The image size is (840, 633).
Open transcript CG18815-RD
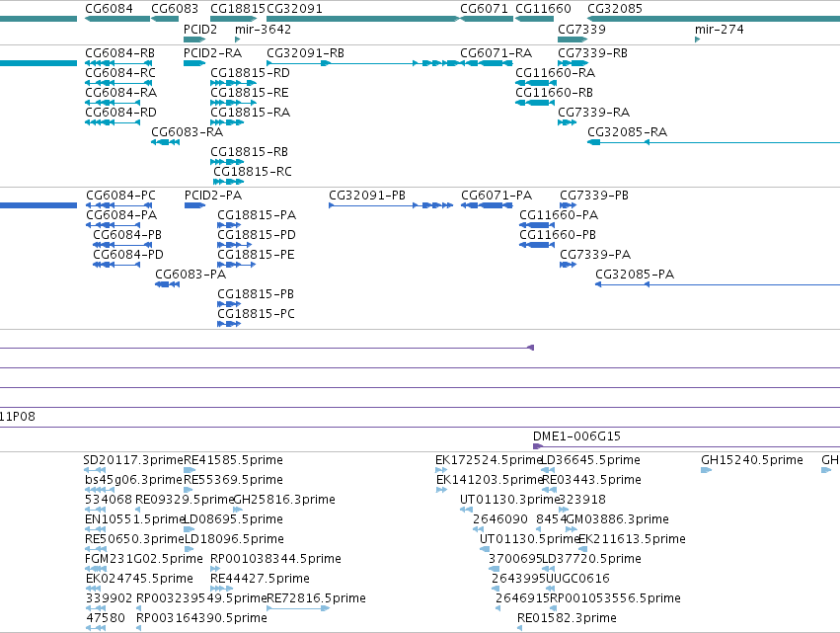[250, 73]
